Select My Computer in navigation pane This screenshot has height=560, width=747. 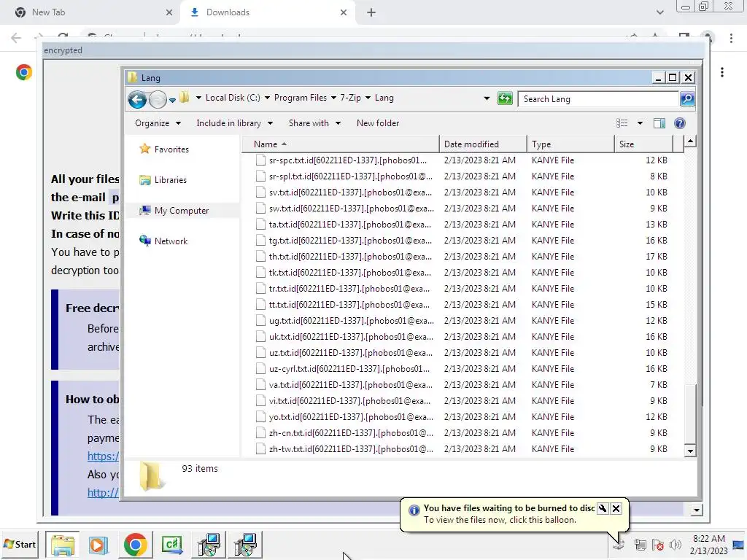pos(174,211)
